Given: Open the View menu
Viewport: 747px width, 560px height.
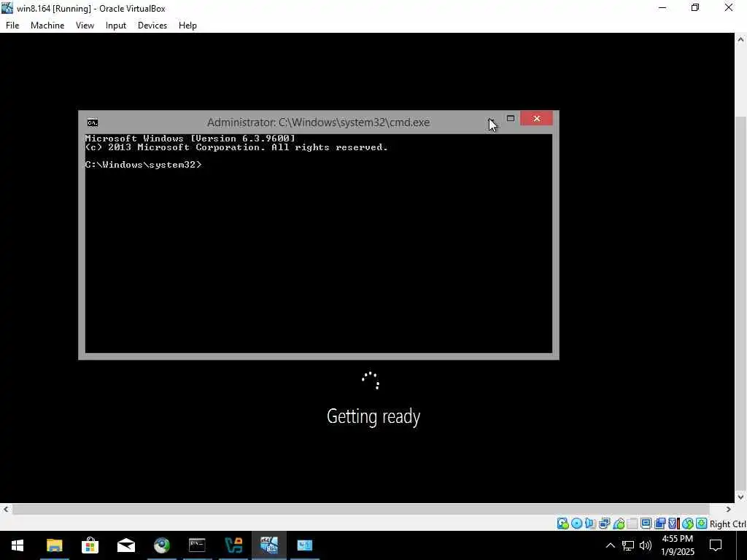Looking at the screenshot, I should [x=85, y=26].
